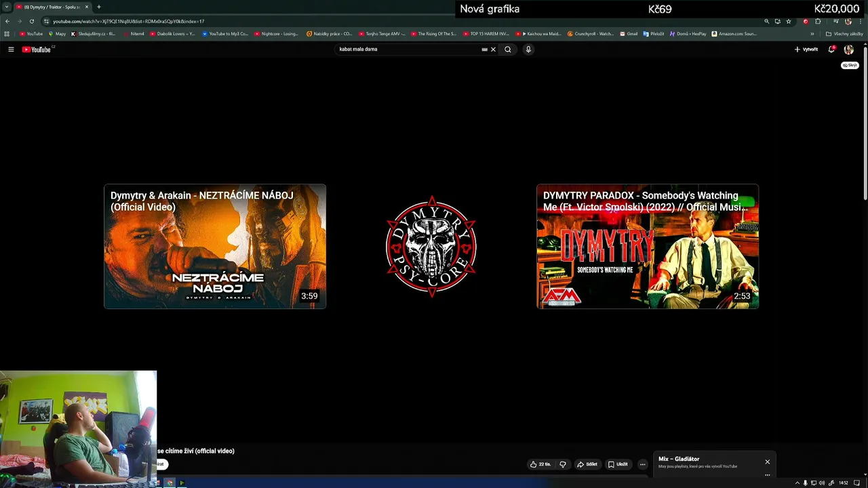Open the Crunchyroll bookmark
The image size is (868, 488).
point(591,34)
